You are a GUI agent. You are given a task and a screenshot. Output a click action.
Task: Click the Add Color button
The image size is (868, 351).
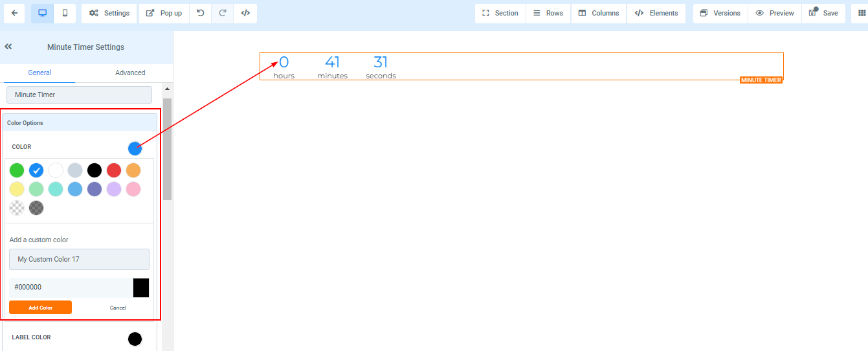tap(40, 308)
